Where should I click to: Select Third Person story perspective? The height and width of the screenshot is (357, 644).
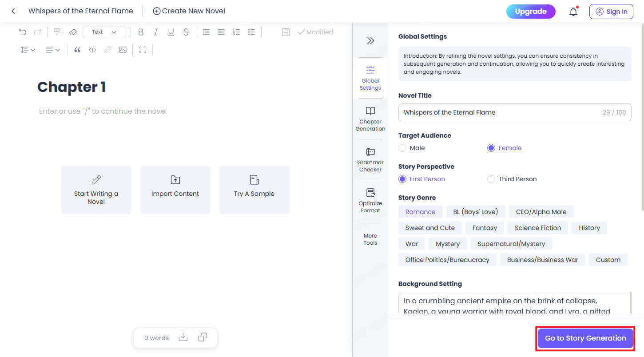[x=491, y=179]
